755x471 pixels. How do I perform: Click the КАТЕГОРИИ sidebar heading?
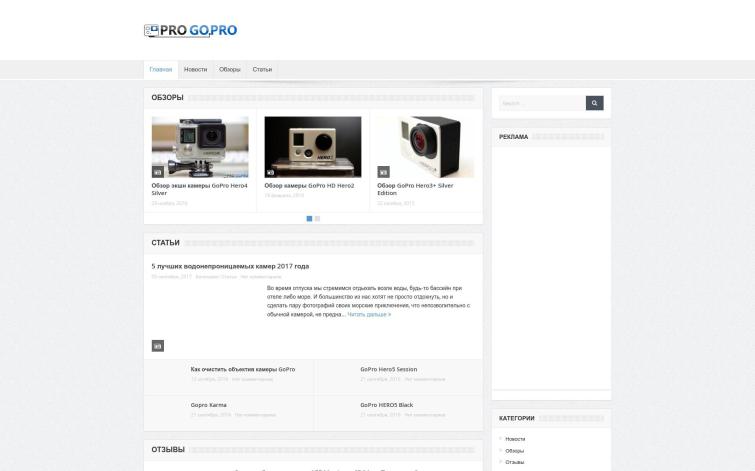(517, 419)
